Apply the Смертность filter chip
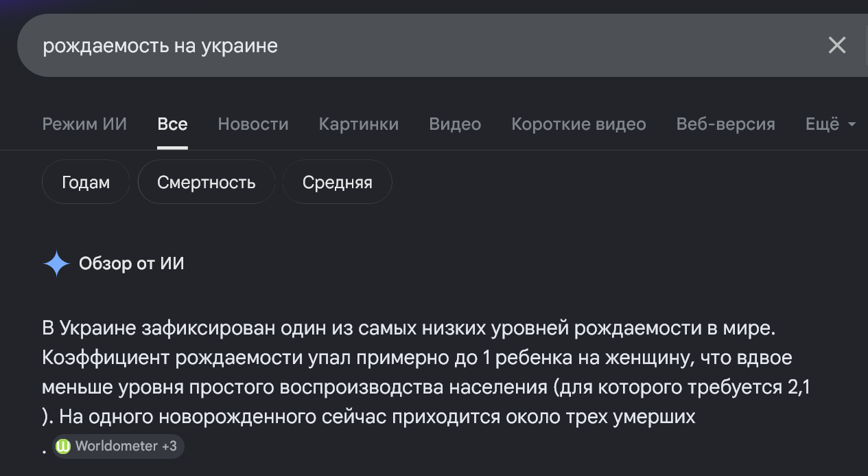Viewport: 868px width, 476px height. pos(207,182)
